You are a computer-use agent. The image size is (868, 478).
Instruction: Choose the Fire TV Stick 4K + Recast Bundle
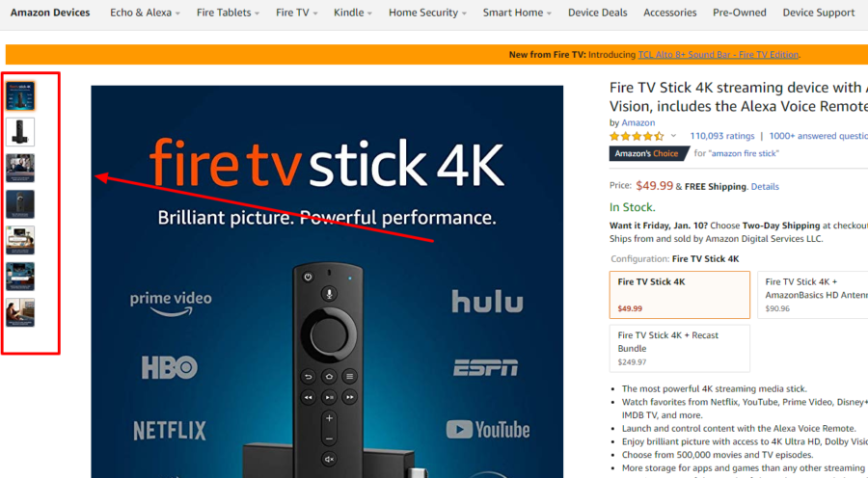[680, 348]
